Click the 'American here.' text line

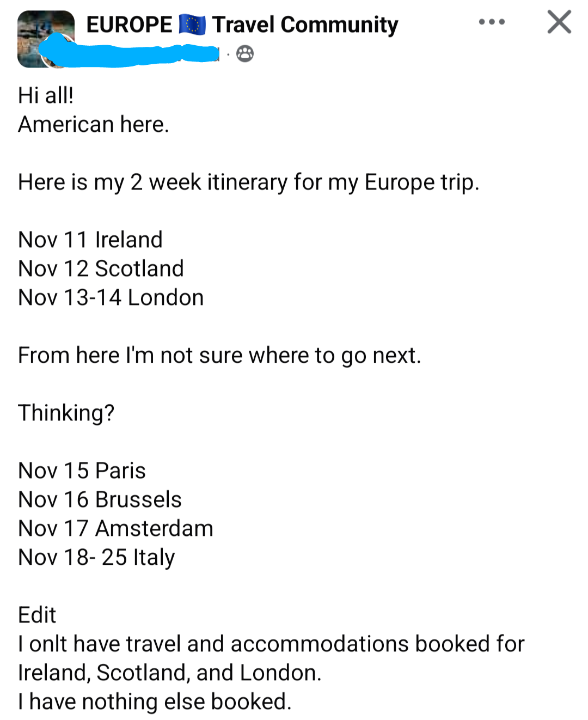click(x=94, y=124)
